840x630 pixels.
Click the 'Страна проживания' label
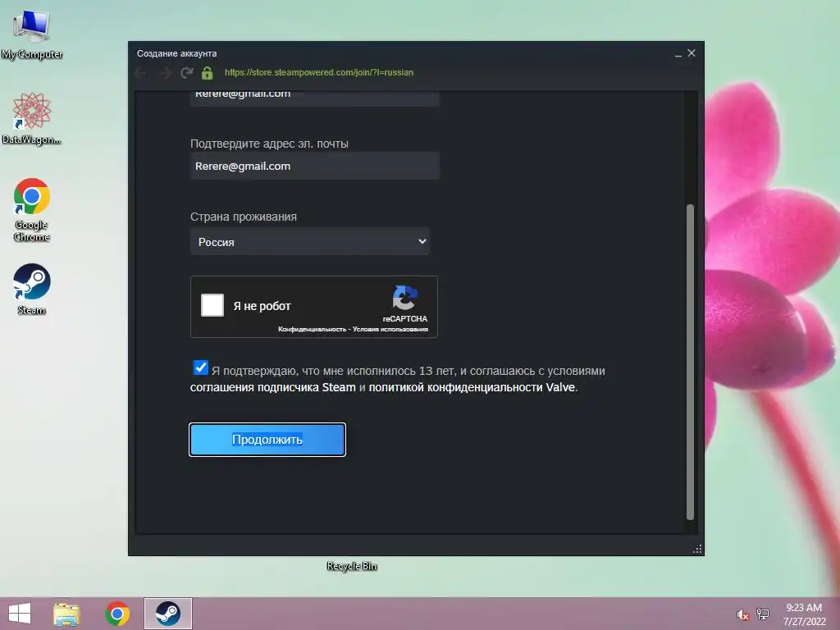tap(243, 217)
